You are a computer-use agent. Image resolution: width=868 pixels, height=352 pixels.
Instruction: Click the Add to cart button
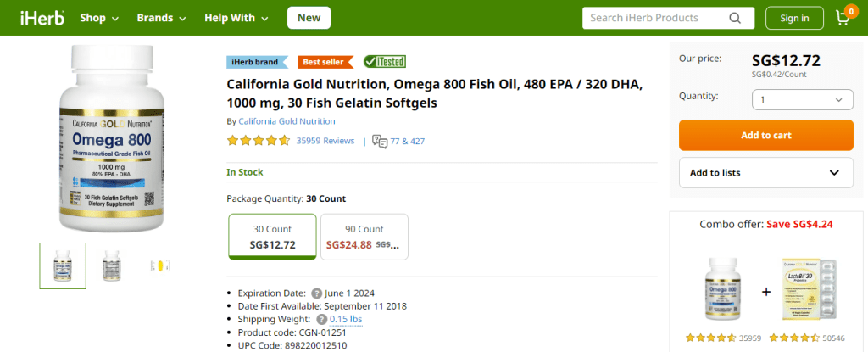766,135
